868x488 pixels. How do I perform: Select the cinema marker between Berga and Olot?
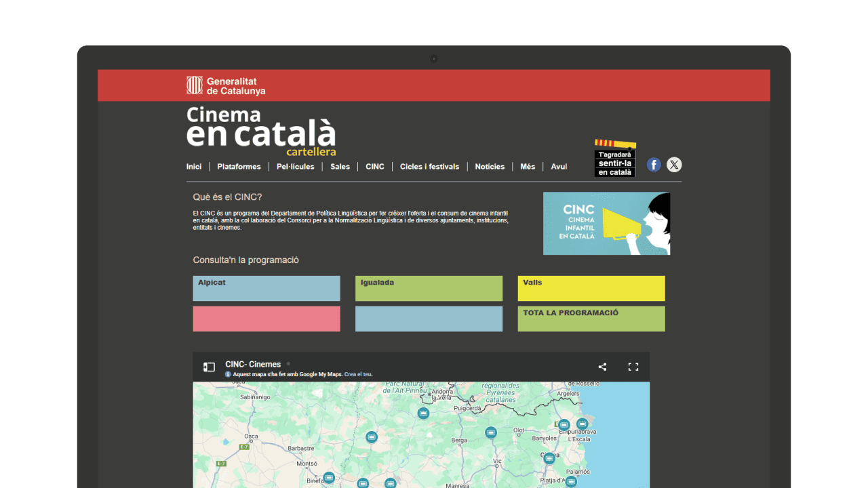click(491, 432)
